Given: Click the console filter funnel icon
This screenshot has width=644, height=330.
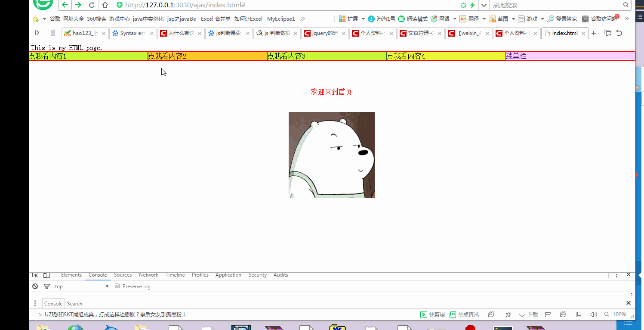Looking at the screenshot, I should (x=47, y=286).
